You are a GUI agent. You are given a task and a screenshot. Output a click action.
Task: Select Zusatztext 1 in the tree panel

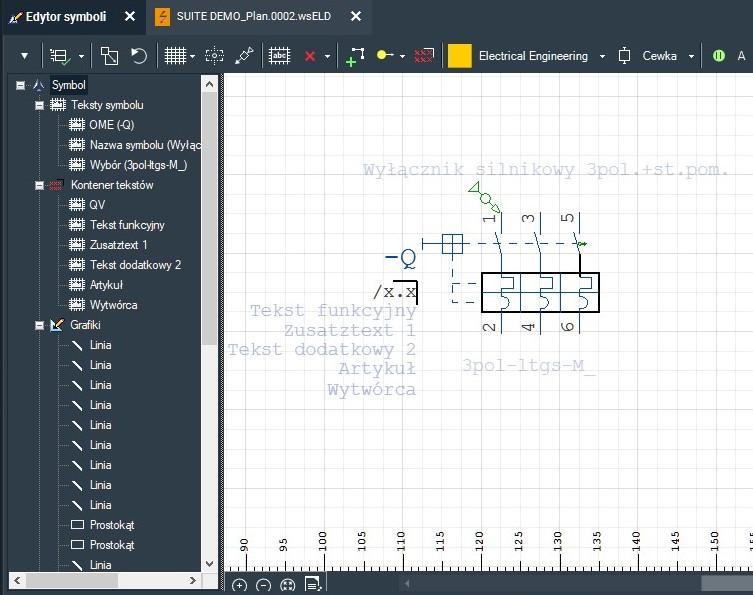click(118, 245)
